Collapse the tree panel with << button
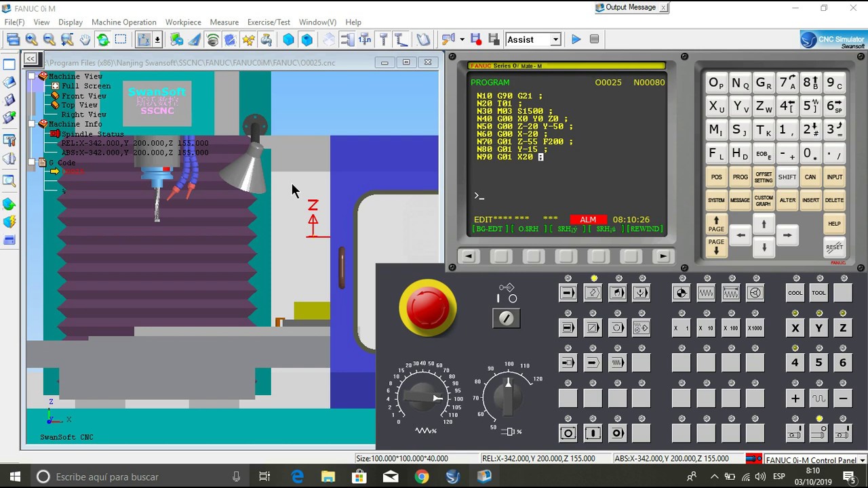 pos(31,59)
